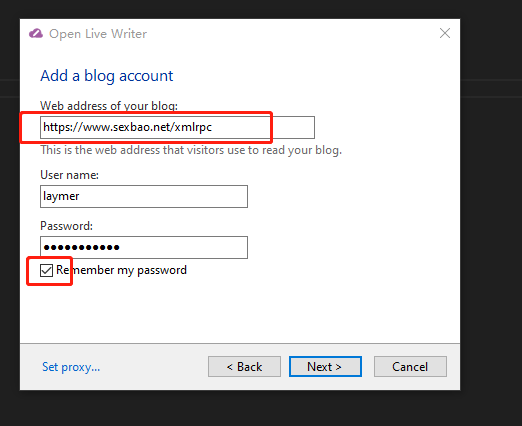522x426 pixels.
Task: Click the 'Open Live Writer' title bar text
Action: pyautogui.click(x=98, y=34)
